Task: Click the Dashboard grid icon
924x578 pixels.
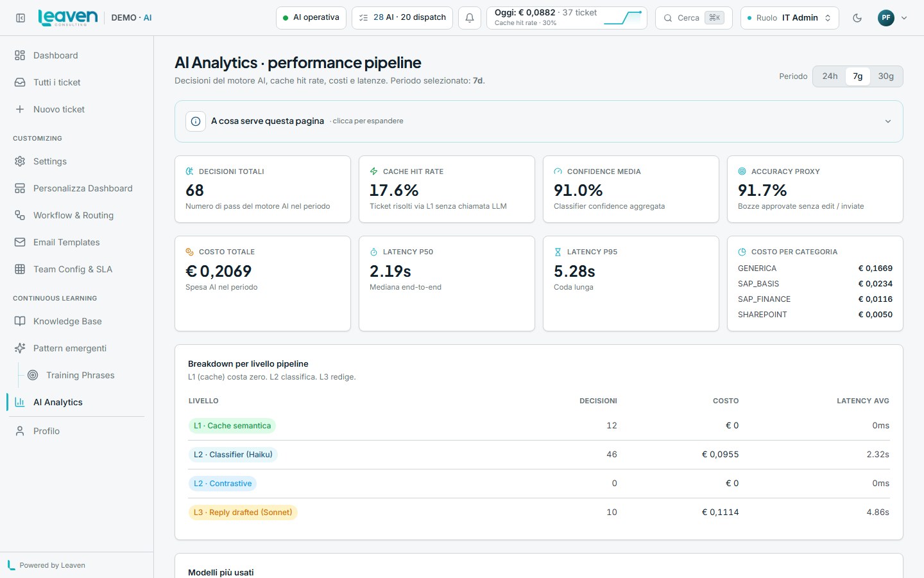Action: (x=20, y=55)
